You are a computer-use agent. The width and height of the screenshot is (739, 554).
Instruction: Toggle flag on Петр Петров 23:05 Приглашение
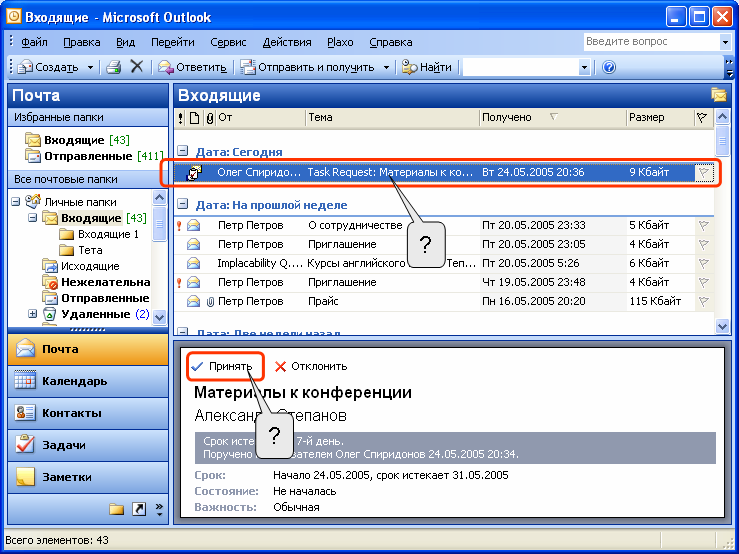click(x=703, y=244)
